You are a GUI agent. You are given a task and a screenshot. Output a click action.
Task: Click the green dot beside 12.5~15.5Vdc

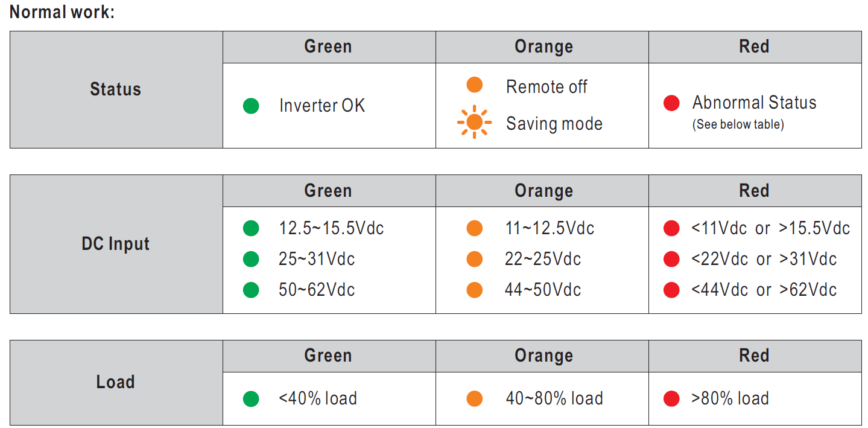coord(251,229)
